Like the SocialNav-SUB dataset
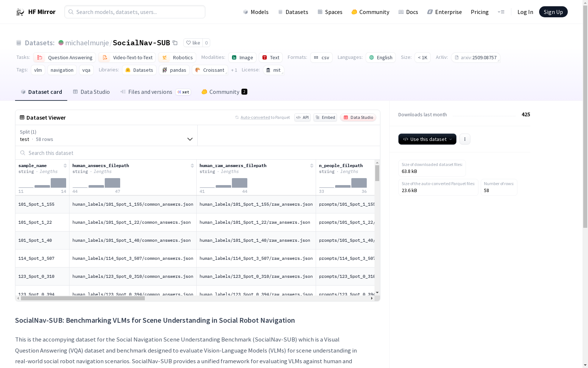The image size is (588, 368). (193, 43)
